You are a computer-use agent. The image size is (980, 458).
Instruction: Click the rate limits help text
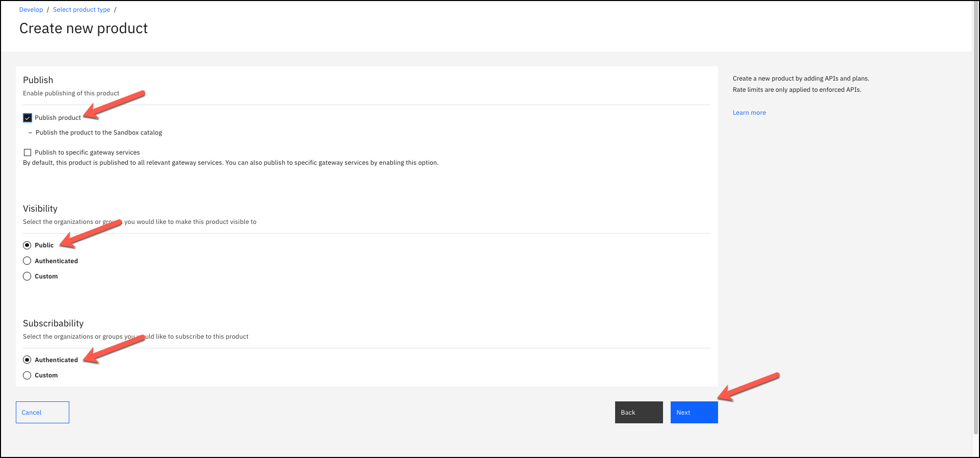[x=797, y=90]
